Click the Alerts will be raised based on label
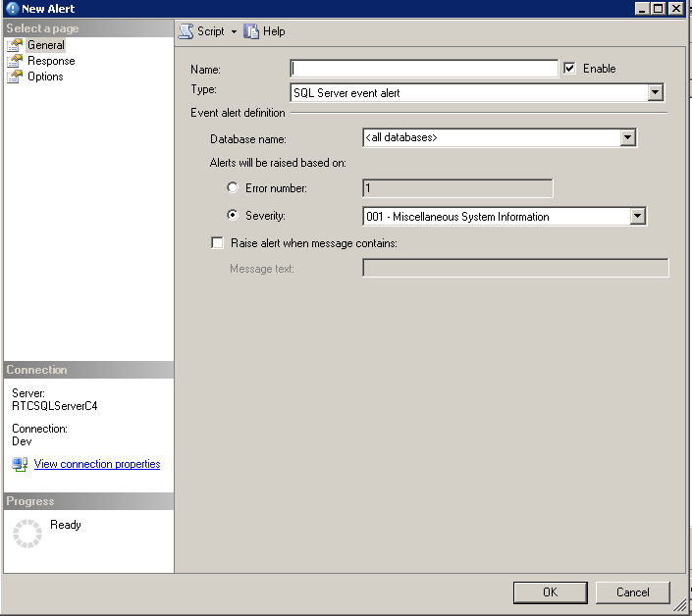Image resolution: width=692 pixels, height=616 pixels. 278,163
